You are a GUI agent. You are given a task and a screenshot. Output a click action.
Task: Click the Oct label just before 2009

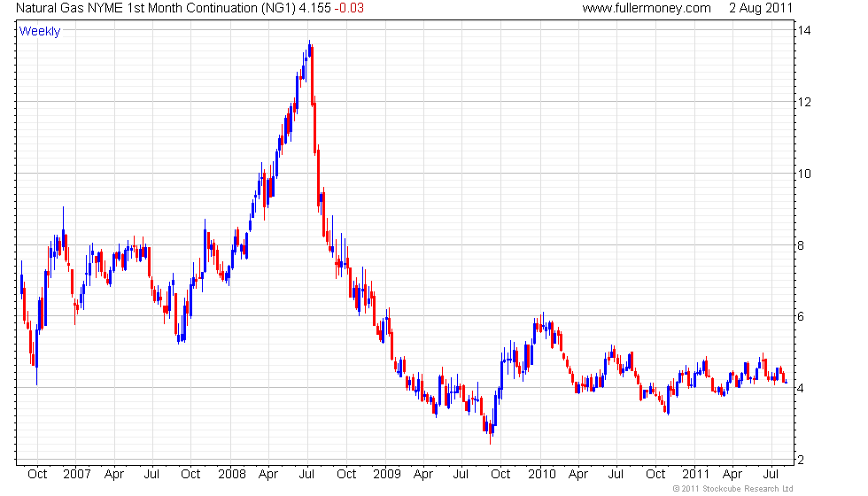(x=346, y=475)
